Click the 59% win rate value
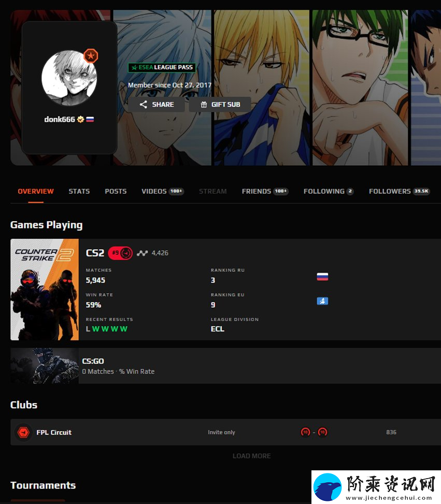This screenshot has width=441, height=504. pos(93,305)
